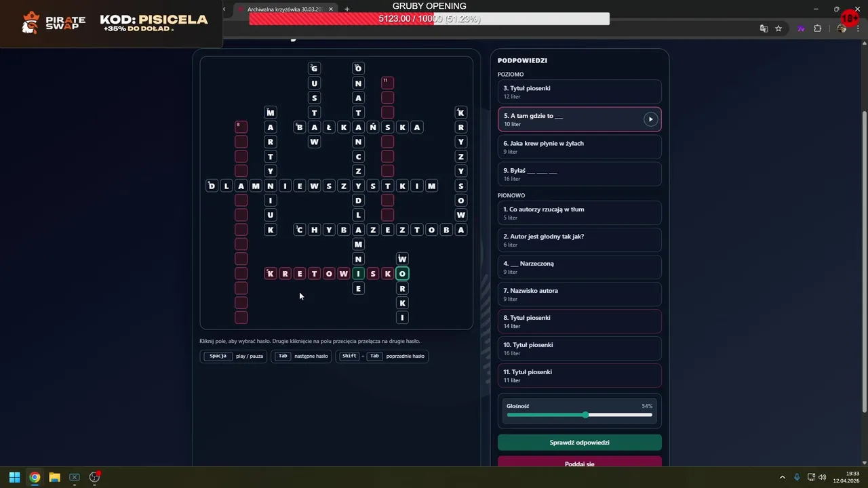Play audio for clue 5 'A tam gdzie to'
This screenshot has height=488, width=868.
(650, 119)
